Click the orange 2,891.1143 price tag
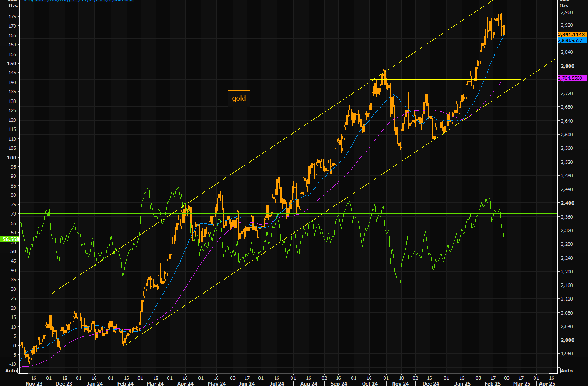The width and height of the screenshot is (588, 386). click(x=572, y=34)
